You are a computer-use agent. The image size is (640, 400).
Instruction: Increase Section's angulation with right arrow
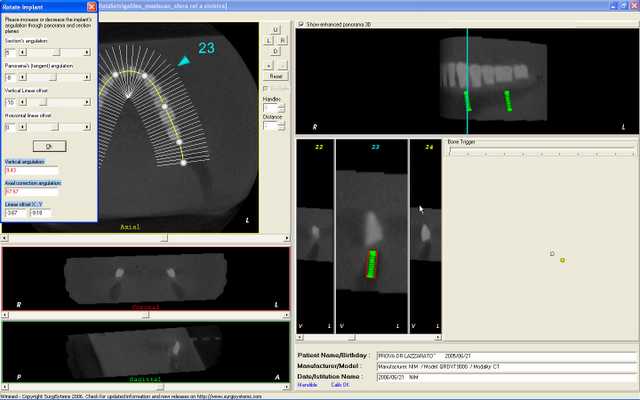tap(87, 52)
